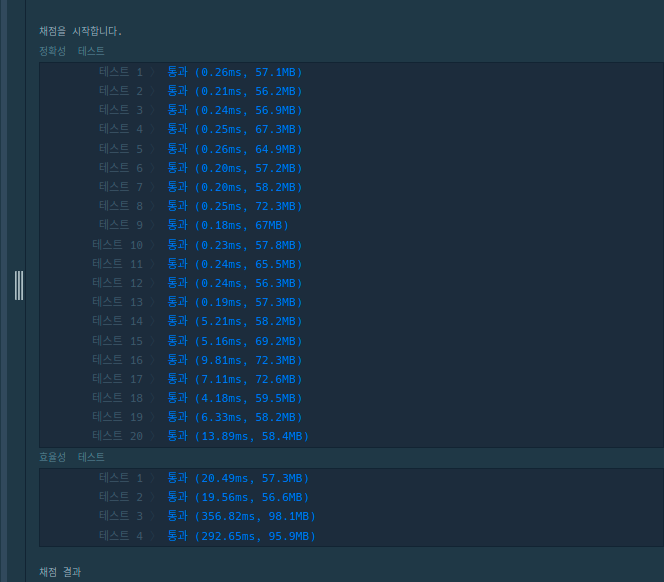Click efficiency test 3 result 356.82ms, 98.1MB

click(242, 516)
